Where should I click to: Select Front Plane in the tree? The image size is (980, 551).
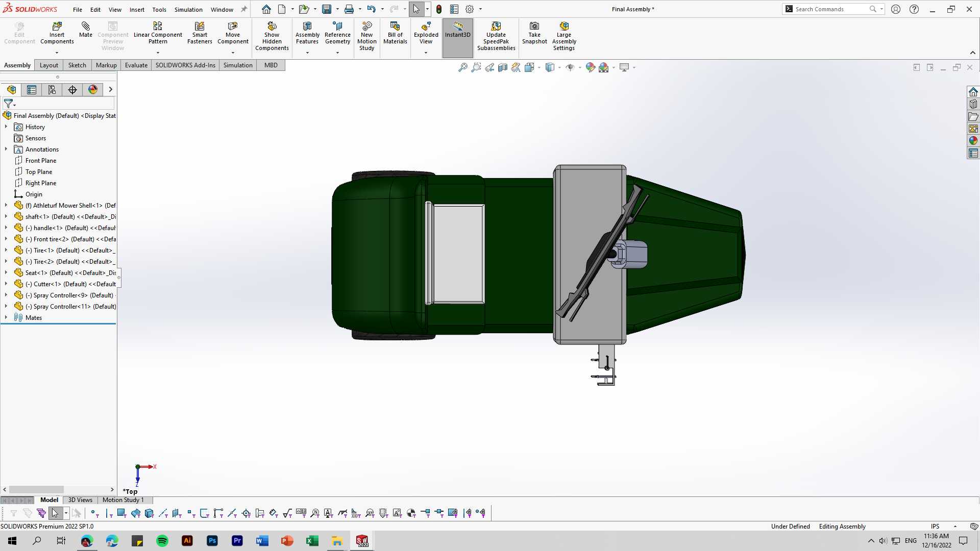(41, 161)
